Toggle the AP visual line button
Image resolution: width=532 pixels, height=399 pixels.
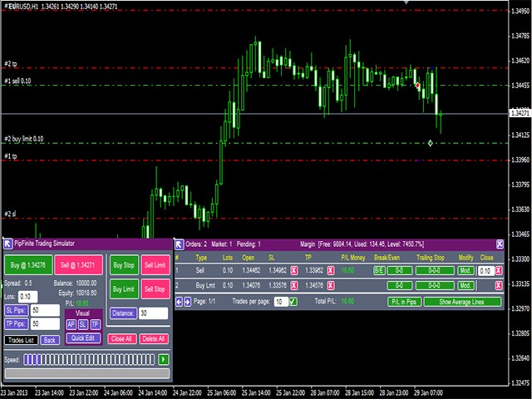coord(71,325)
